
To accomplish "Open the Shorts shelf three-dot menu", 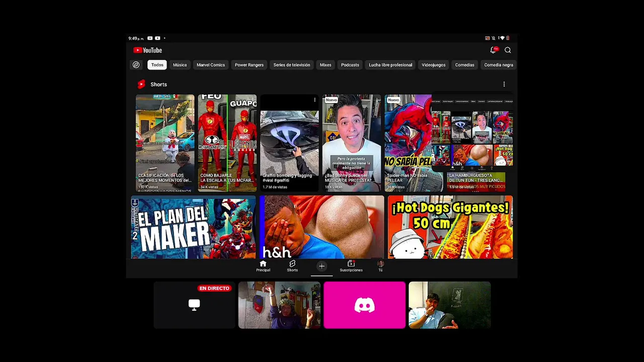I will (504, 84).
